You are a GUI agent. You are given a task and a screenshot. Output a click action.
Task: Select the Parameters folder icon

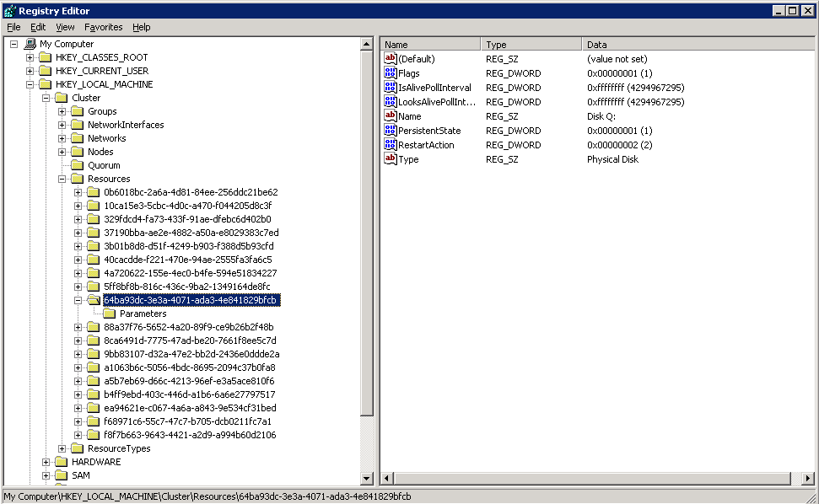(x=110, y=314)
